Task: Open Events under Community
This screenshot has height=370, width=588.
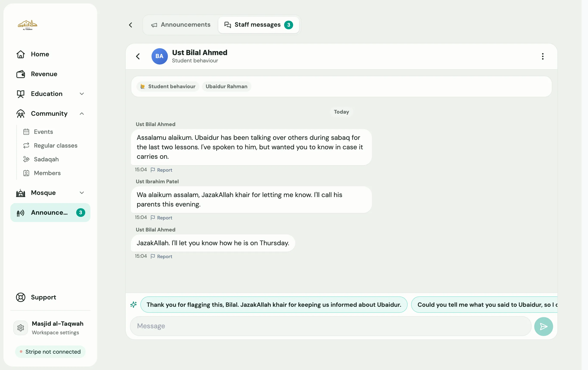Action: tap(43, 132)
